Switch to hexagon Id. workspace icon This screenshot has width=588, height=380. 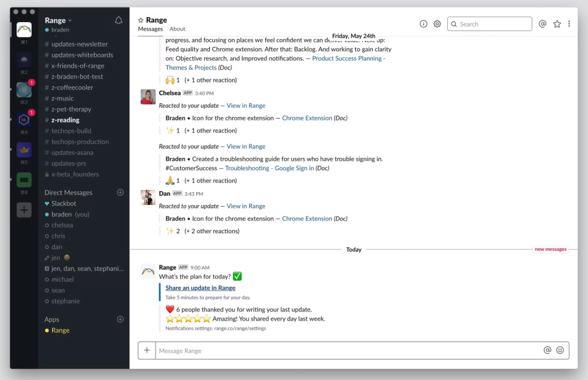coord(24,119)
